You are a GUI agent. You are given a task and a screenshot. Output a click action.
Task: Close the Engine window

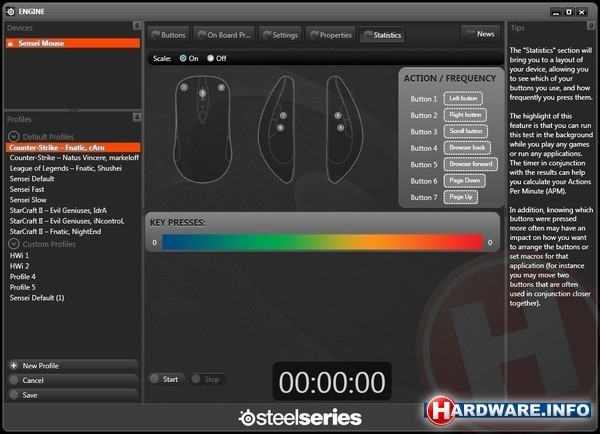pyautogui.click(x=582, y=12)
